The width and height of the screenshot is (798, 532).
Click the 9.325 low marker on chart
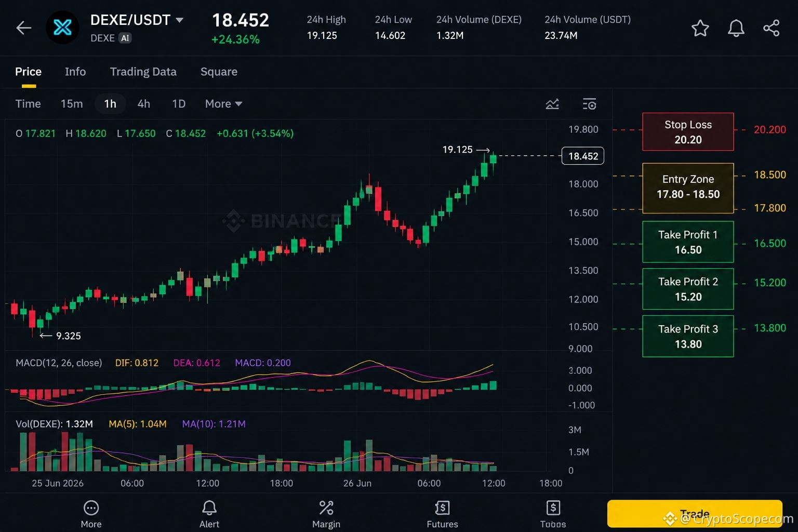click(68, 336)
